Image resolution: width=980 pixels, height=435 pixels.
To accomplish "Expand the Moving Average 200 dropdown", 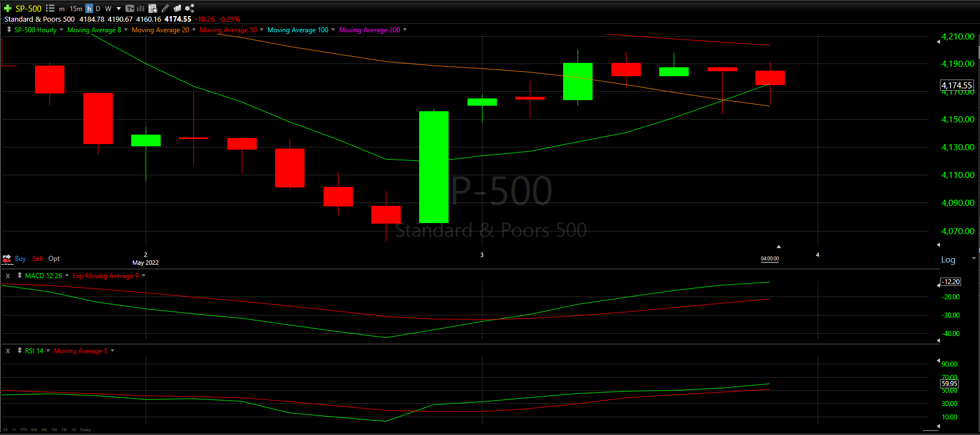I will coord(405,29).
